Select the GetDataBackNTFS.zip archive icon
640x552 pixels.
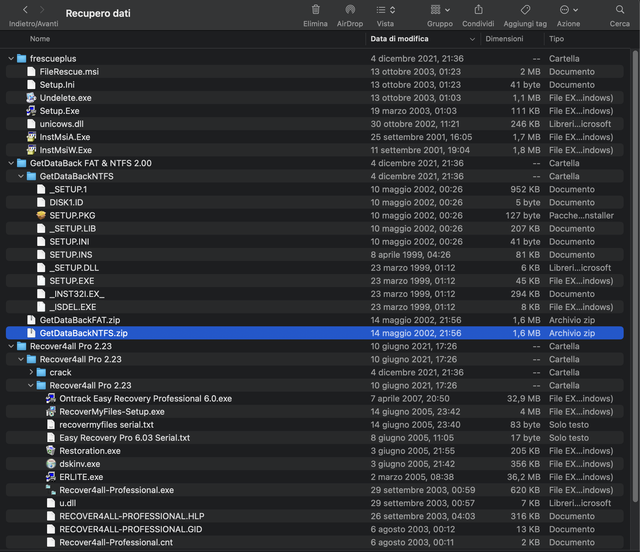pyautogui.click(x=31, y=333)
